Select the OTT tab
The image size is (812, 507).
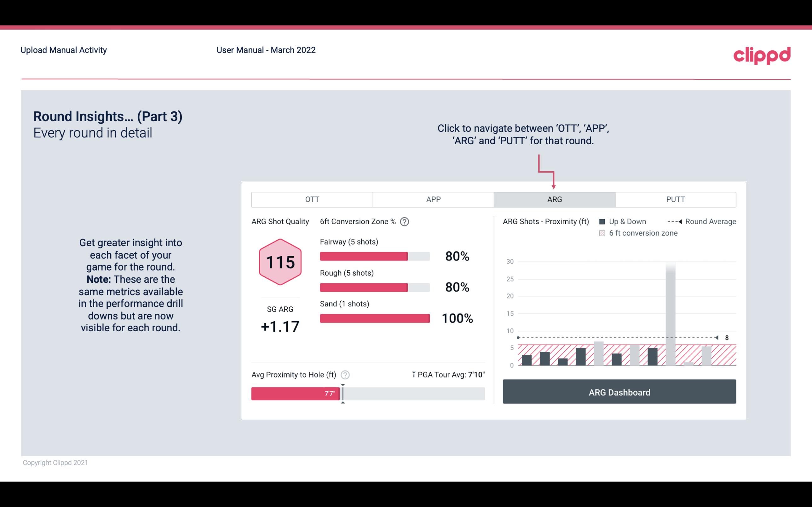pos(313,199)
